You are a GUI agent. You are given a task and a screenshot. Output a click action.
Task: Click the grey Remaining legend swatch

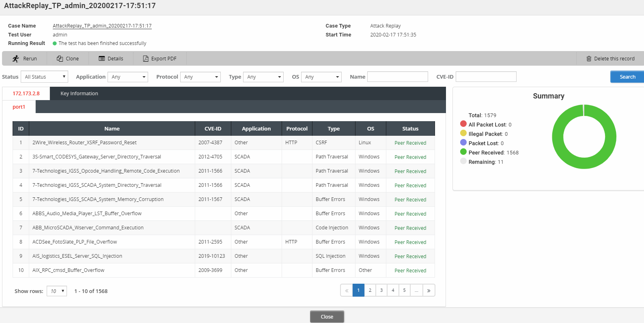coord(463,161)
